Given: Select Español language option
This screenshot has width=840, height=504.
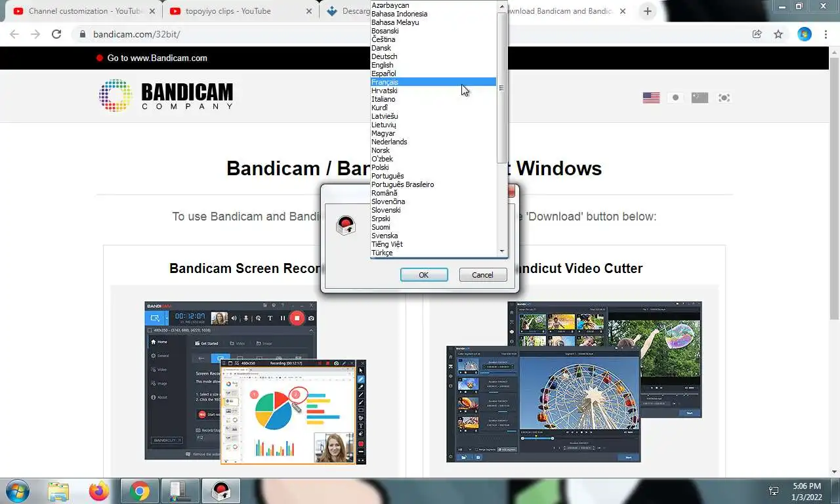Looking at the screenshot, I should 433,73.
